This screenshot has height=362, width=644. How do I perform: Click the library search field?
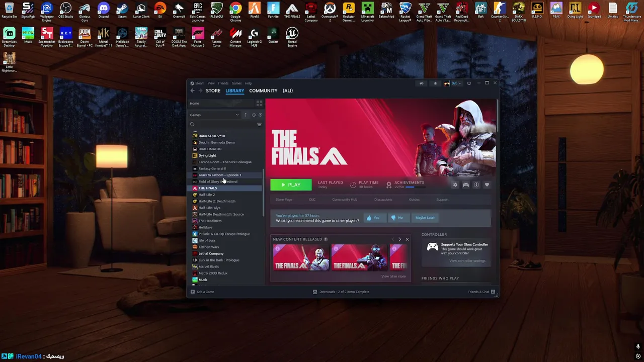tap(221, 124)
